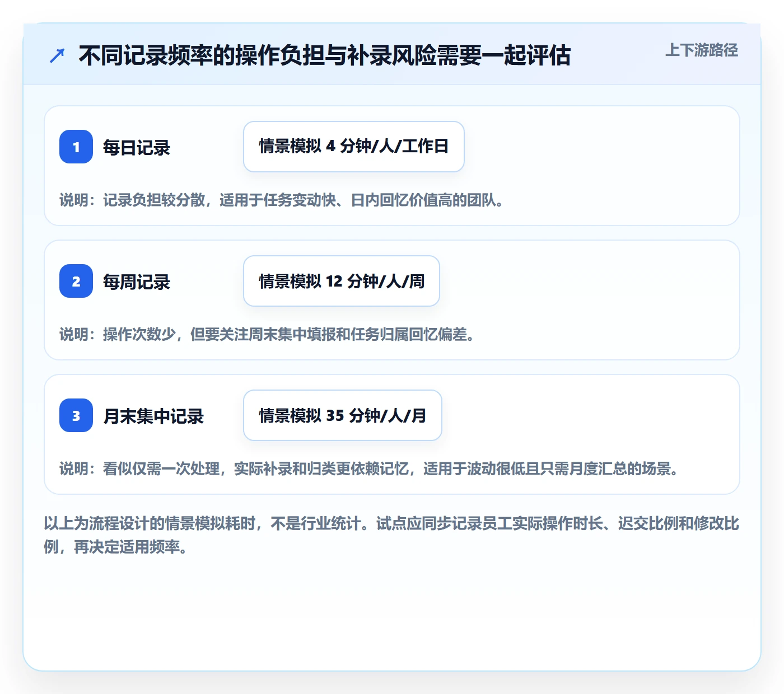
Task: Click the number 1 badge for 每日记录
Action: click(x=76, y=147)
